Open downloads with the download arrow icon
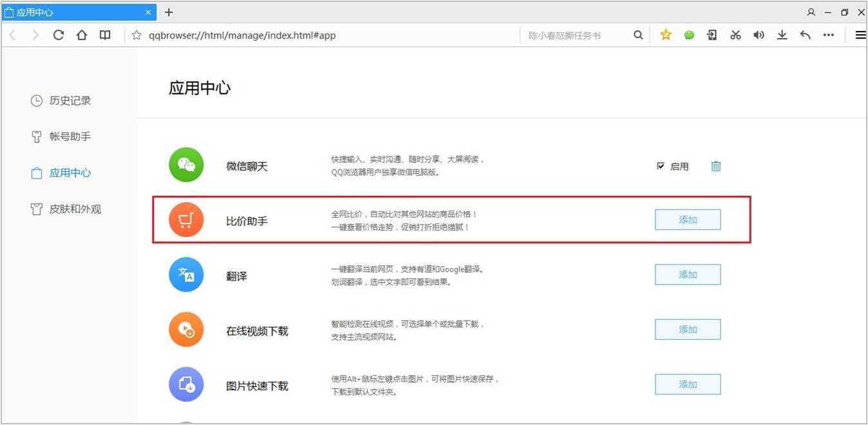This screenshot has height=425, width=868. tap(782, 35)
